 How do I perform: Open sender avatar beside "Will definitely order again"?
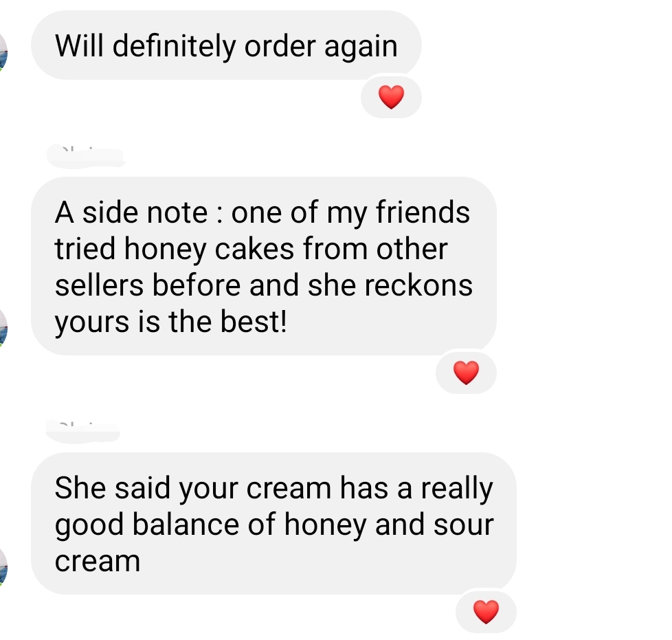pos(3,53)
